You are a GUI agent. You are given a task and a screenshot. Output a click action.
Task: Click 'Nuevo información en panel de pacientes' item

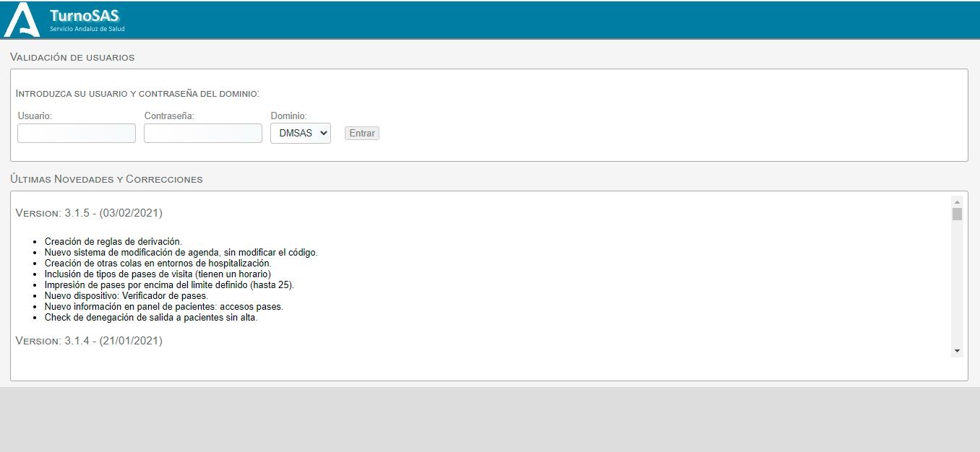164,306
